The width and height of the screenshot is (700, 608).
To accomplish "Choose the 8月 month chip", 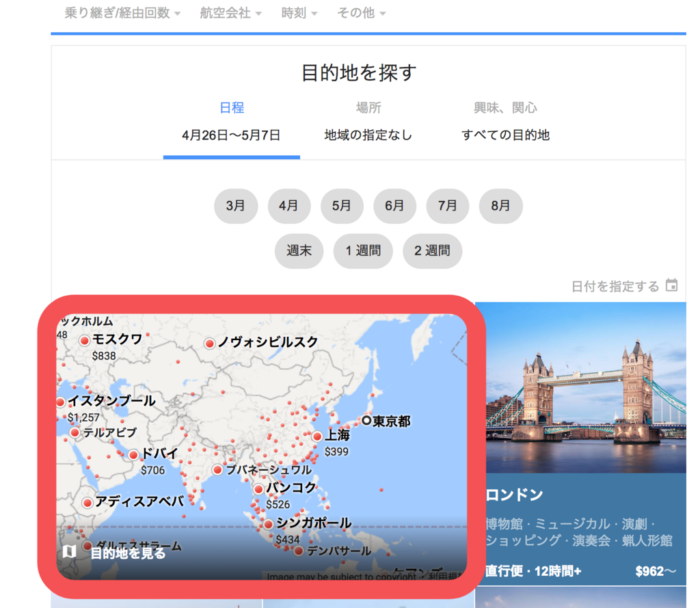I will [500, 206].
